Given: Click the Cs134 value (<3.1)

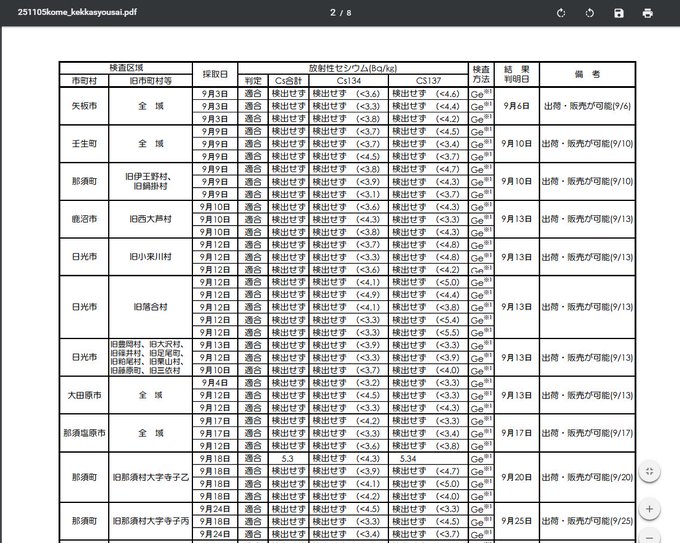Looking at the screenshot, I should pos(368,194).
